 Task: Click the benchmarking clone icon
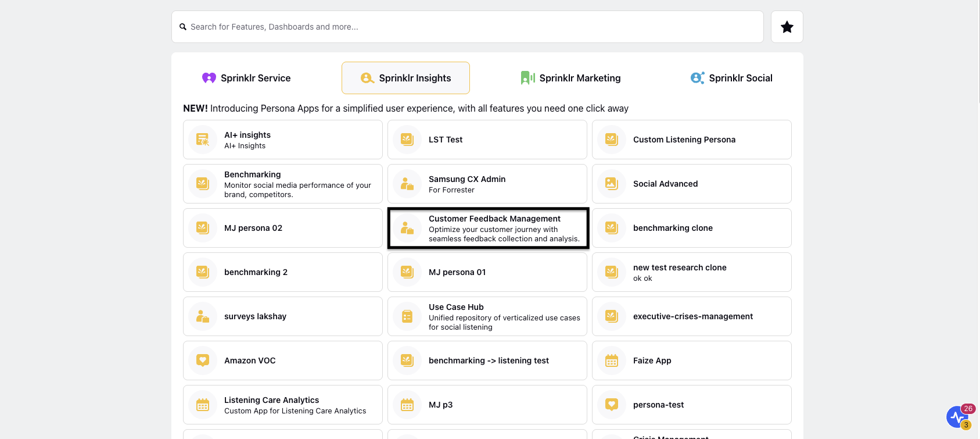click(612, 228)
